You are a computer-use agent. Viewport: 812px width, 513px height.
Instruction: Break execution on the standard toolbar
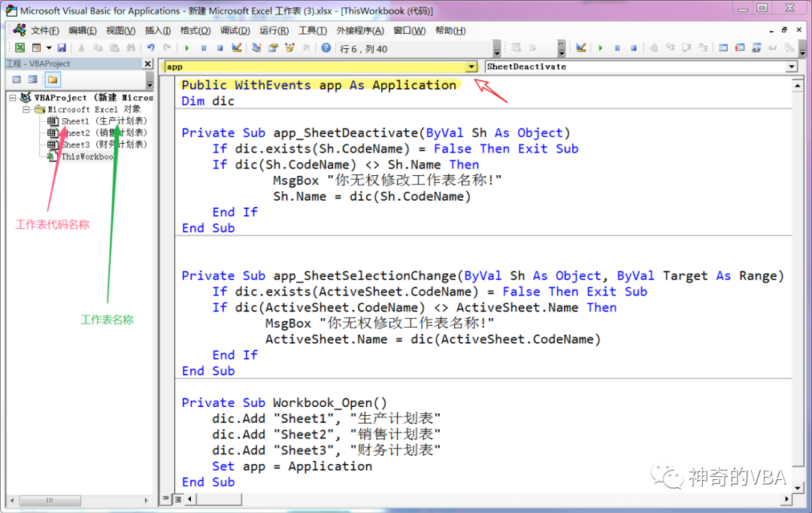pyautogui.click(x=204, y=48)
